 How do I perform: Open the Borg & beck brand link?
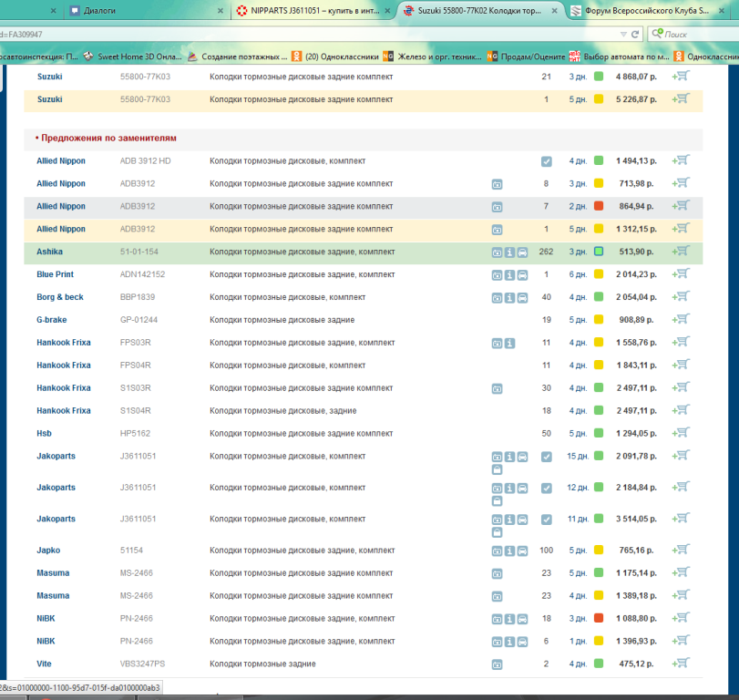click(x=60, y=297)
